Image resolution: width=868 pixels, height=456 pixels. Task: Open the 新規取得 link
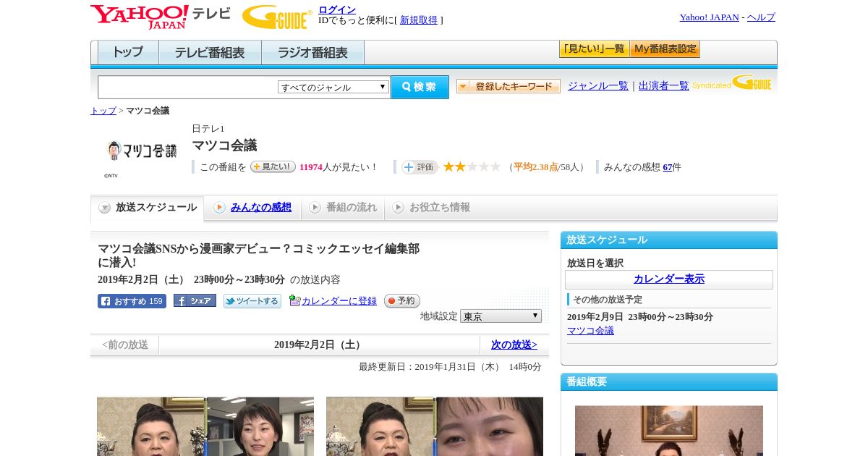click(419, 20)
